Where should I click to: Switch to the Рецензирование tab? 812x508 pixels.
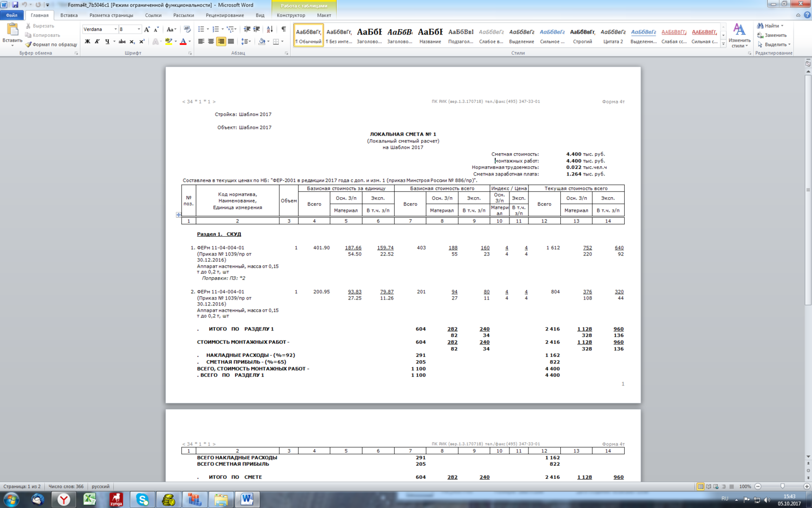225,15
